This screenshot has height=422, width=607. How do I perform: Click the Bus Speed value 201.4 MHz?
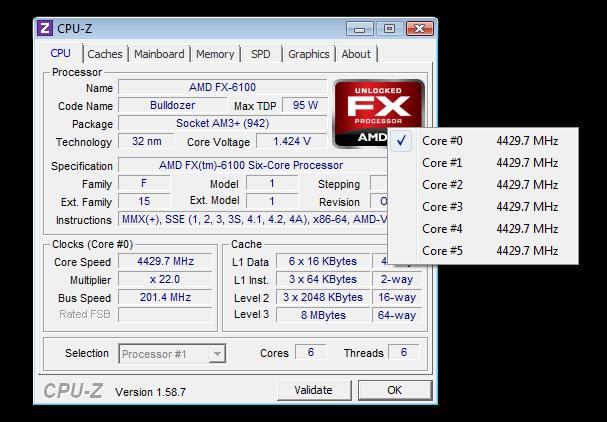(165, 297)
